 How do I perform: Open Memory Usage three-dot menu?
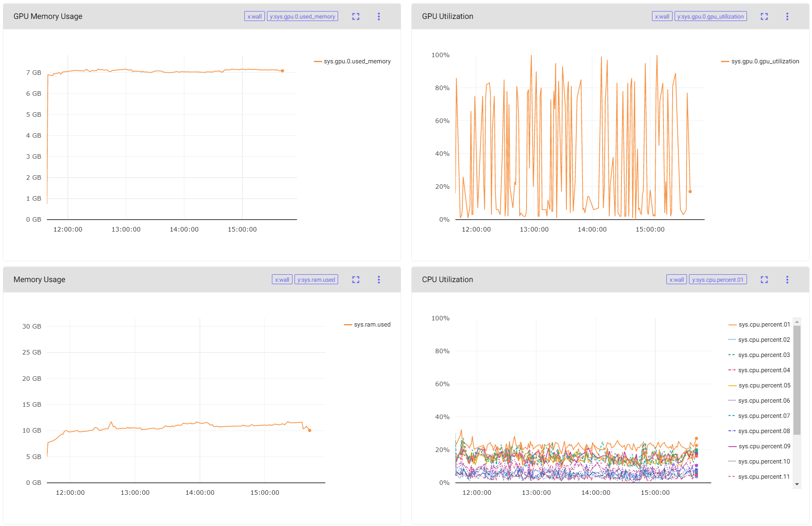pos(379,280)
